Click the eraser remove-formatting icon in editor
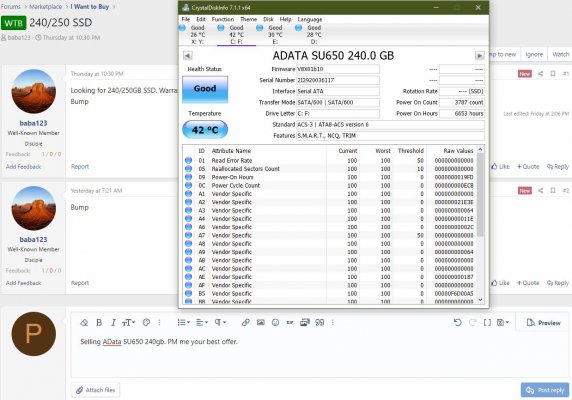The width and height of the screenshot is (572, 400). [84, 322]
